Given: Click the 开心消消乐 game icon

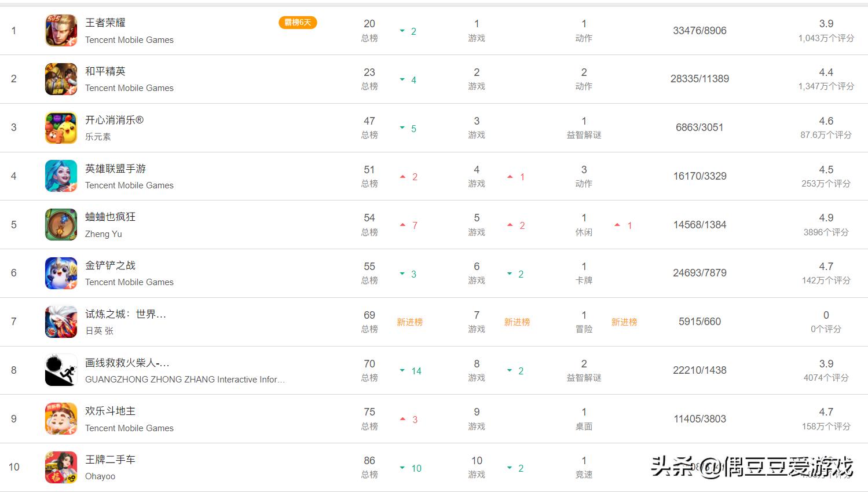Looking at the screenshot, I should pyautogui.click(x=61, y=127).
